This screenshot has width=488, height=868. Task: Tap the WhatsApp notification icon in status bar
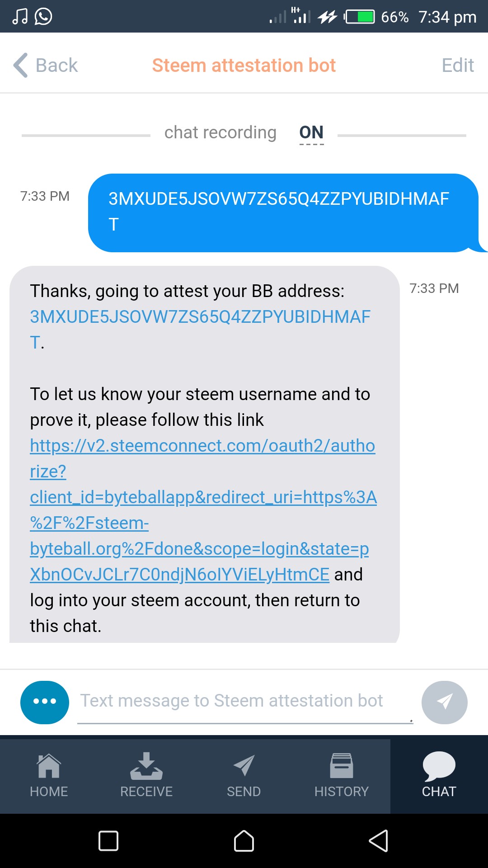point(43,17)
